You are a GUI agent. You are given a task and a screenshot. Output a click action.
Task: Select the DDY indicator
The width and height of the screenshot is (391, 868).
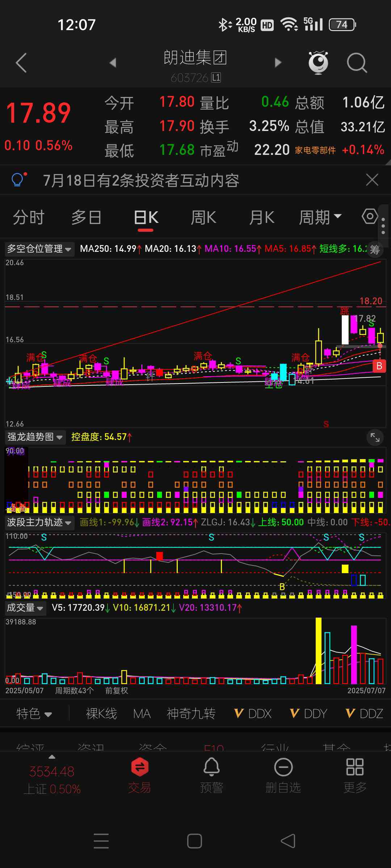tap(308, 714)
